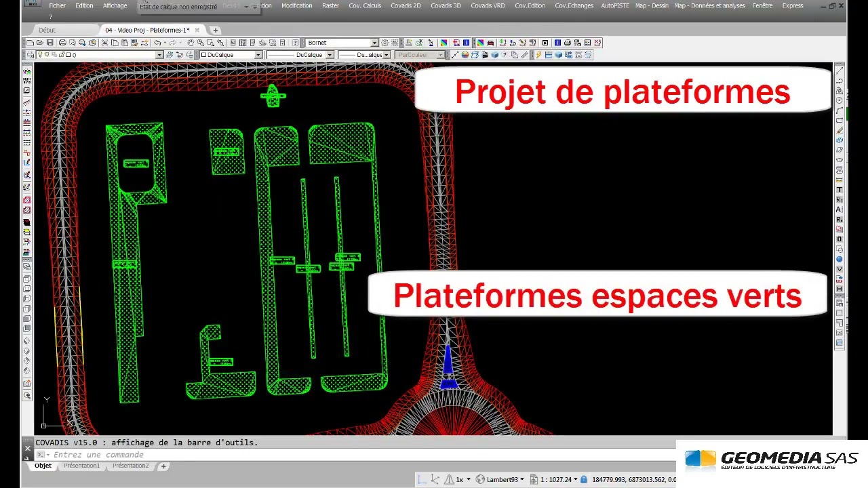Image resolution: width=868 pixels, height=488 pixels.
Task: Open the DuCalque linetype dropdown
Action: pos(330,54)
